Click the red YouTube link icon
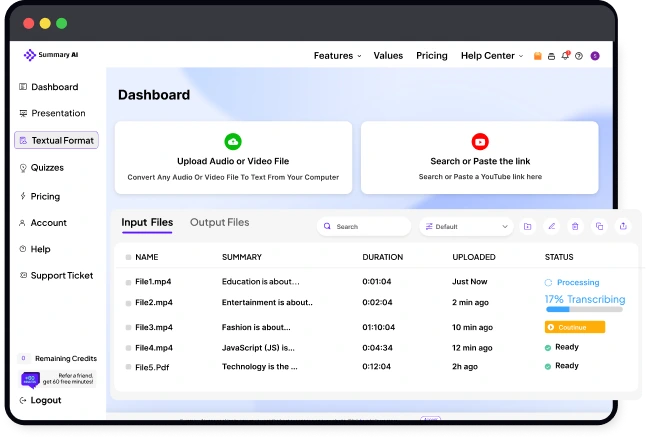646x439 pixels. (479, 142)
